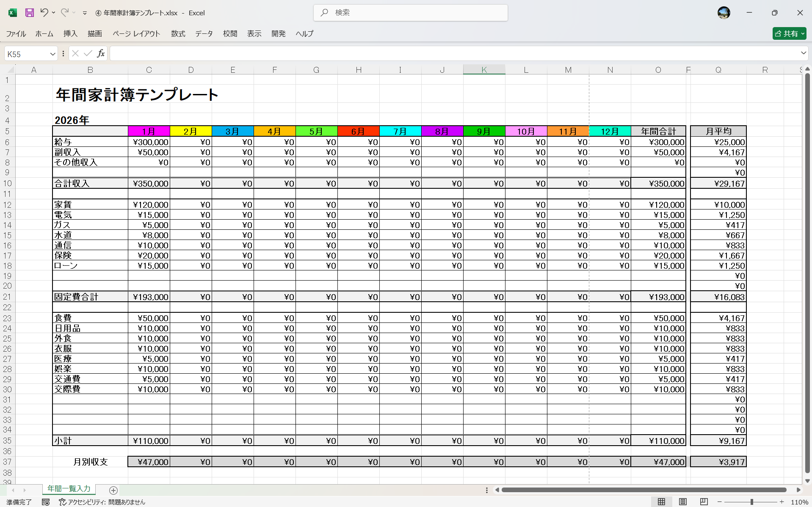Select Normal view icon in status bar

coord(662,502)
